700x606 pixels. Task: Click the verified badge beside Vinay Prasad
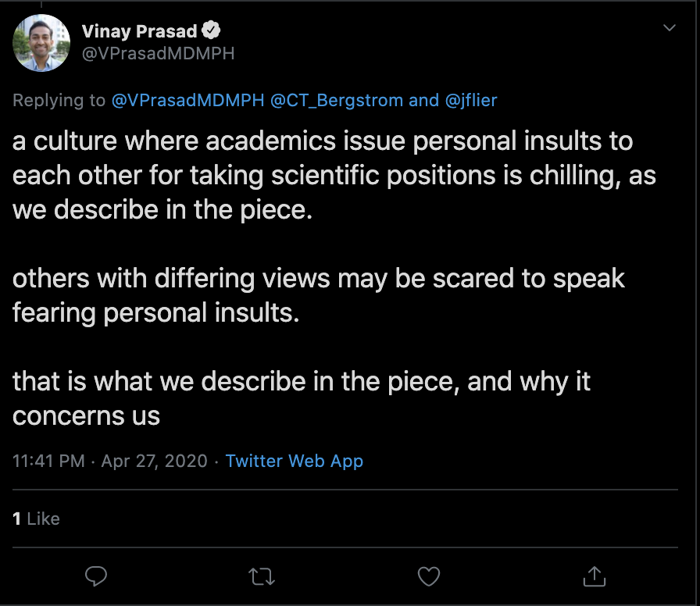coord(212,31)
